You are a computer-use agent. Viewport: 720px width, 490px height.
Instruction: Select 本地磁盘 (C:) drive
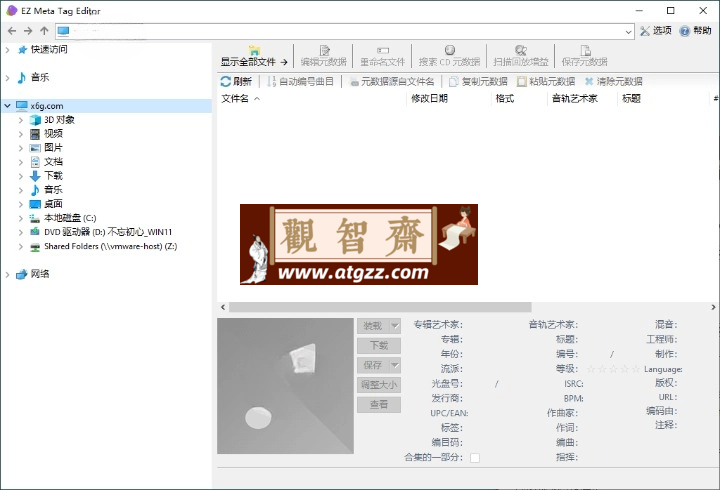70,218
